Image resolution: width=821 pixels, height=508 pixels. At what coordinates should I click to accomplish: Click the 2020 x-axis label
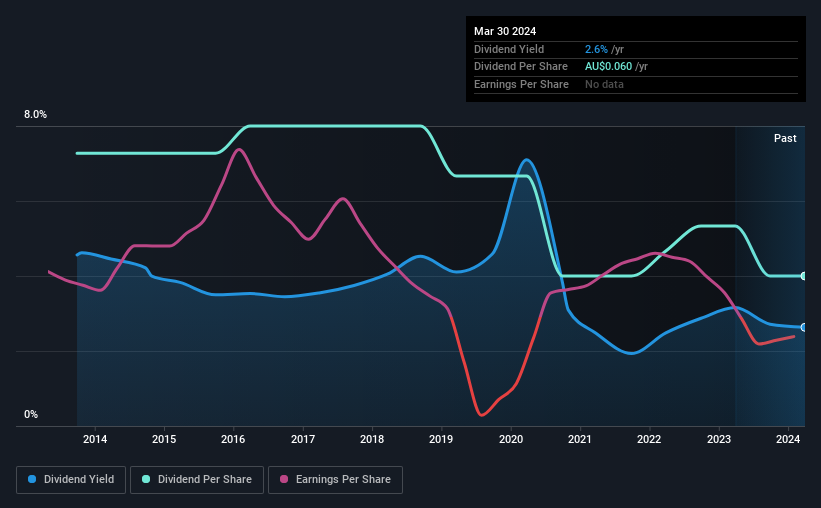[x=511, y=439]
